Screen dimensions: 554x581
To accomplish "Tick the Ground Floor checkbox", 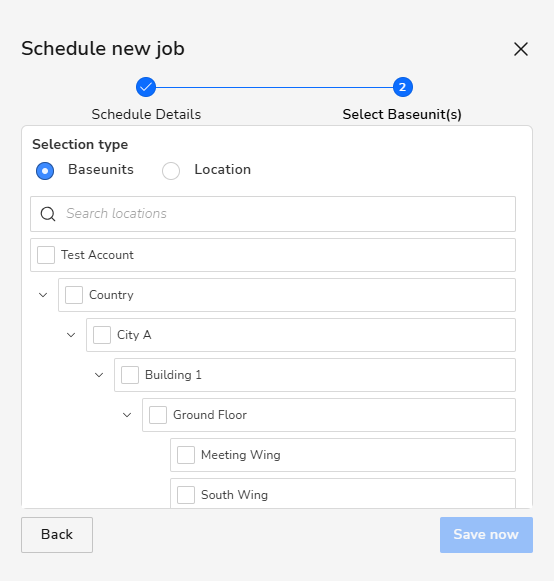I will click(158, 415).
